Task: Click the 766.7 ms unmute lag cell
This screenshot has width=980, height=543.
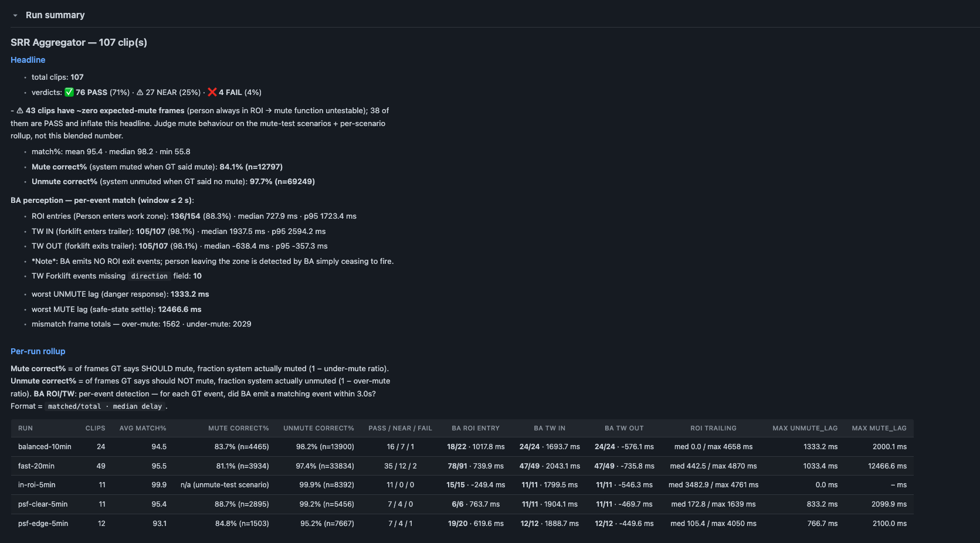Action: click(x=822, y=524)
